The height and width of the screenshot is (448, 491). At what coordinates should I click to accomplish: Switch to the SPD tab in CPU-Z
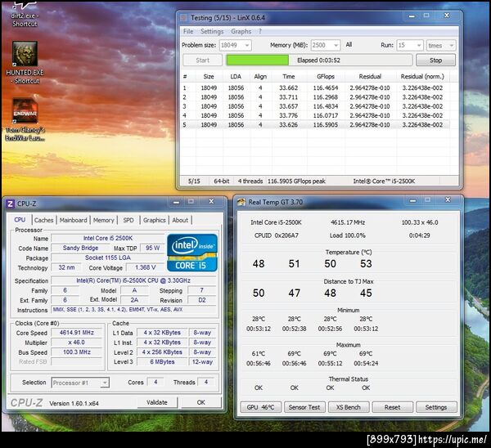128,220
